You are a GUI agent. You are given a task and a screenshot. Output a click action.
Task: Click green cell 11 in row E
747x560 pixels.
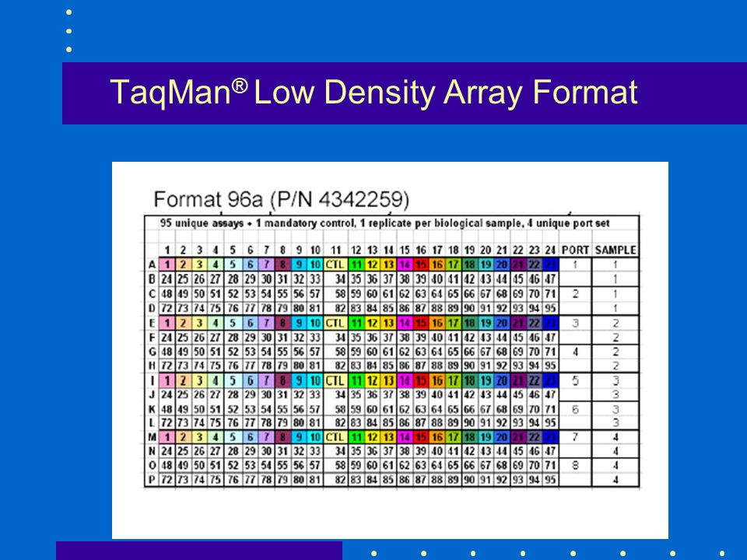[x=356, y=323]
